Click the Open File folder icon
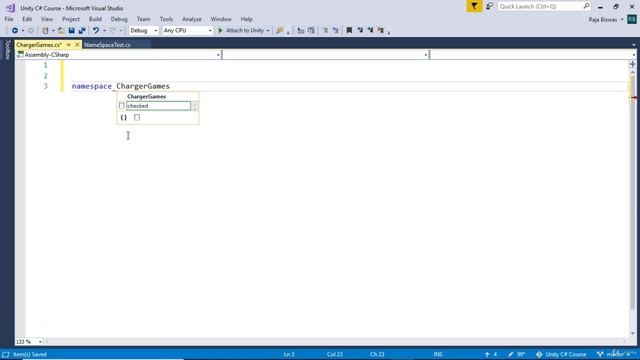This screenshot has height=360, width=640. point(61,31)
